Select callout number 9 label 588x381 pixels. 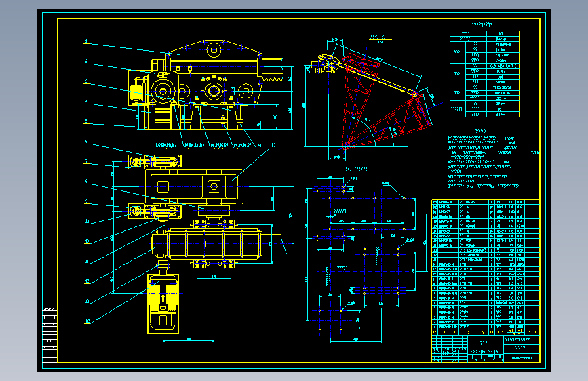[86, 201]
